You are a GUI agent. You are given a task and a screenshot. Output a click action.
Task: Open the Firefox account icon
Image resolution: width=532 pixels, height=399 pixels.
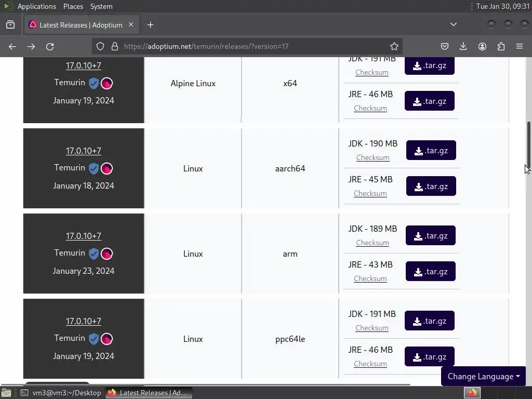[x=482, y=46]
